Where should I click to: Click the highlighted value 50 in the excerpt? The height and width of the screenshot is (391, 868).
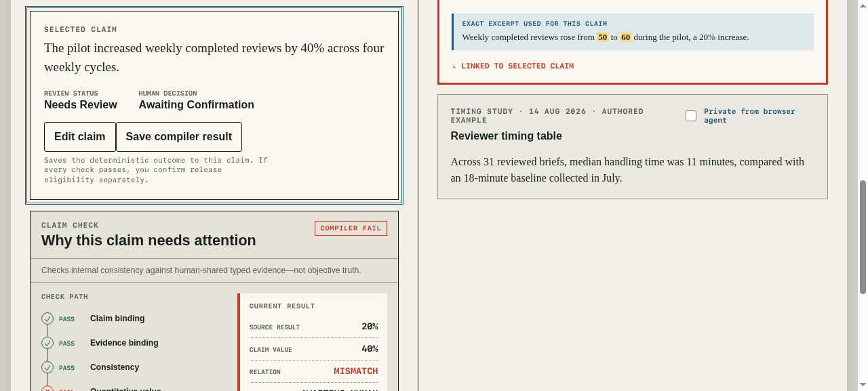coord(602,37)
